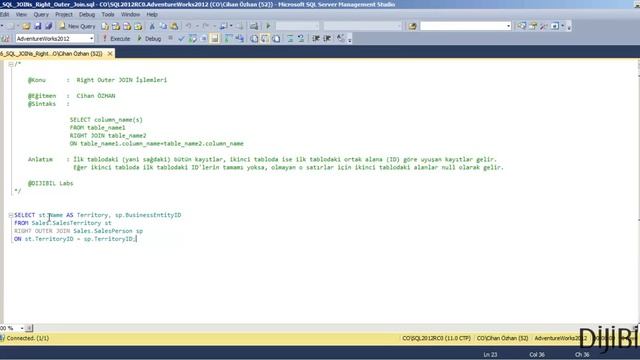
Task: Open the Project menu
Action: tap(64, 14)
